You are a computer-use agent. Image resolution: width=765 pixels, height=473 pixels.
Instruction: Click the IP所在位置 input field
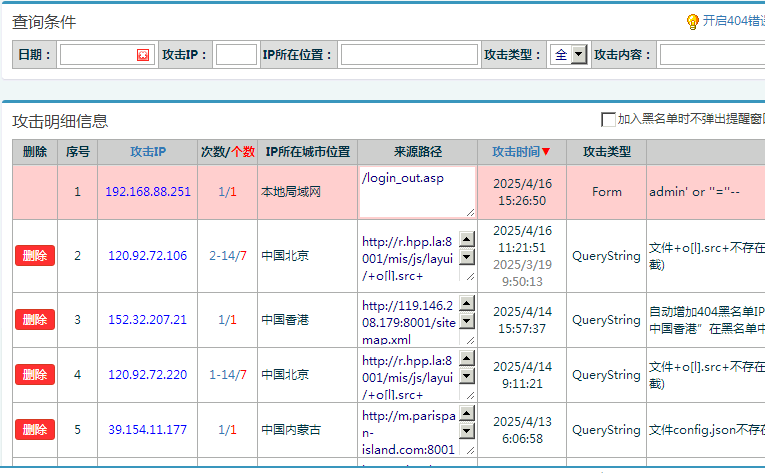tap(408, 55)
